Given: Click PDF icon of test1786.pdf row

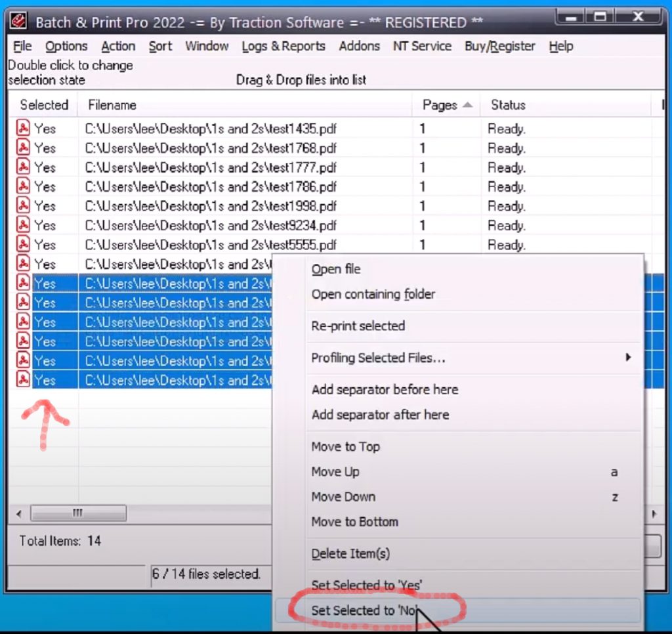Looking at the screenshot, I should coord(23,186).
